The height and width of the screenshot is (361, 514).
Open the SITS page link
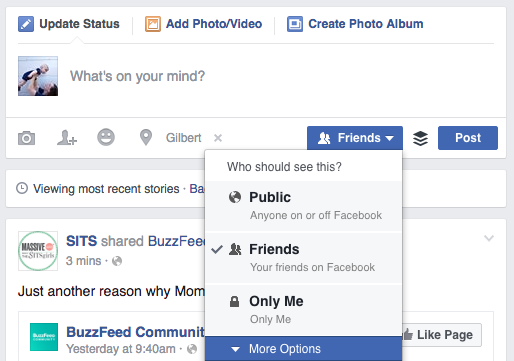coord(81,241)
